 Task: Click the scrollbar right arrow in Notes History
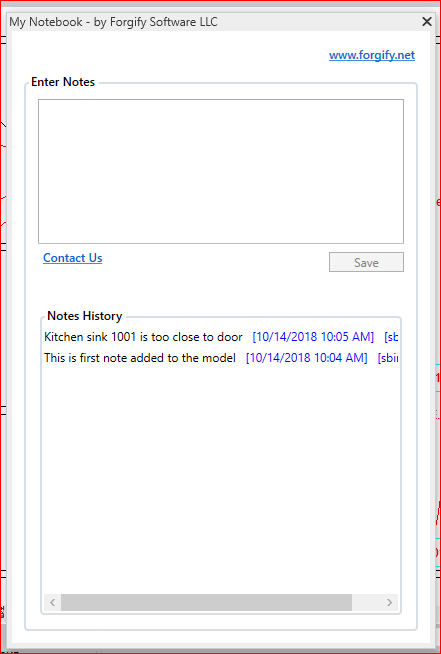(x=389, y=602)
